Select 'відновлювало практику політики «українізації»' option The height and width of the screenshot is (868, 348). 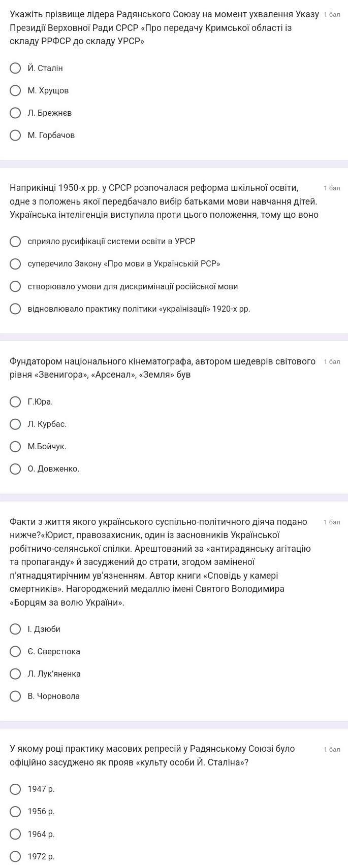16,309
